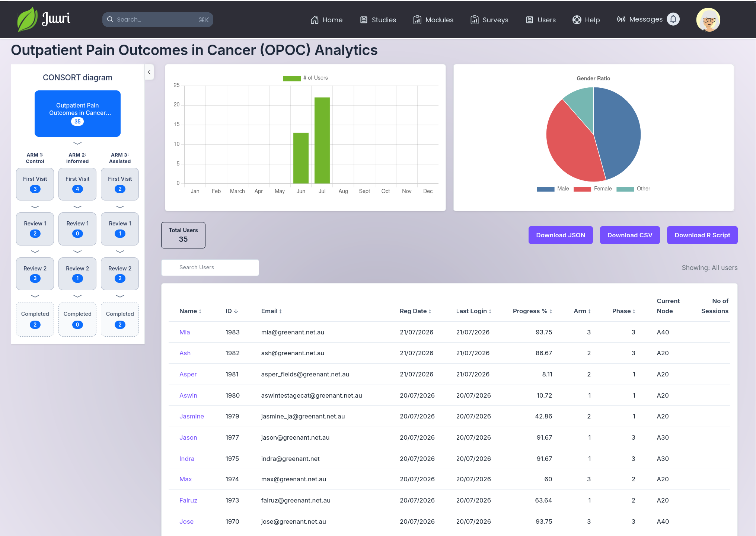Screen dimensions: 756x536
Task: Click the Search Users input field
Action: click(210, 267)
